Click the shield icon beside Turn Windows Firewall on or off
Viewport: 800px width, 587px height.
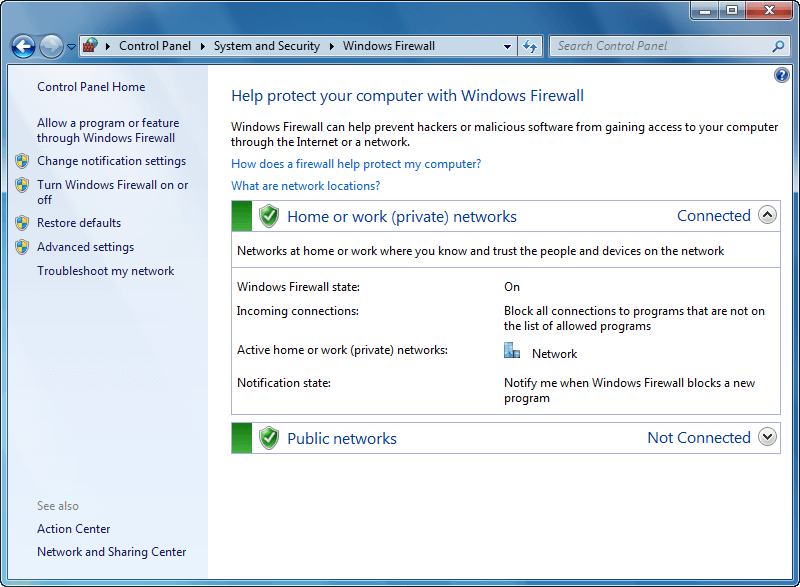22,185
